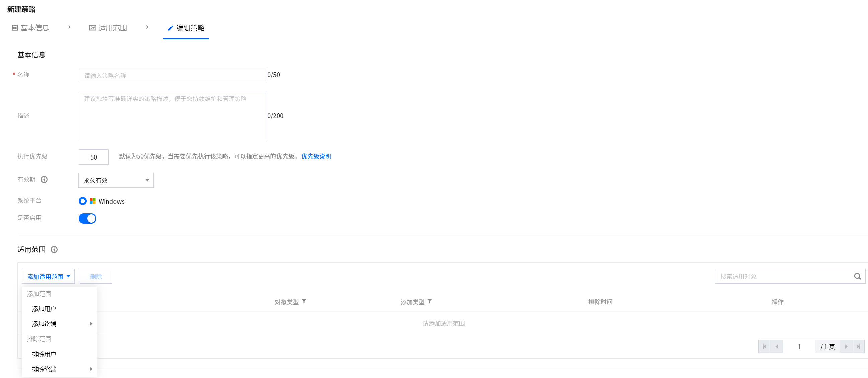868x378 pixels.
Task: Filter by 添加类型 column funnel icon
Action: coord(430,301)
